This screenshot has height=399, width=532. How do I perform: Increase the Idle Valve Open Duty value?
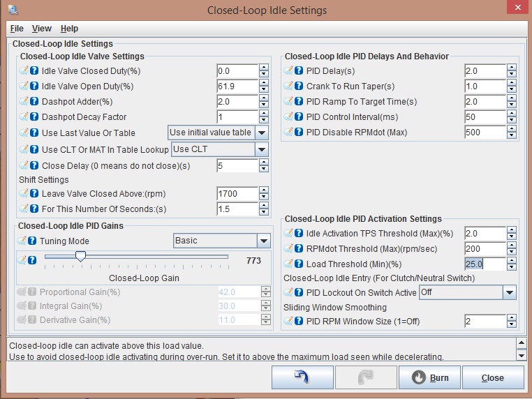(x=263, y=83)
